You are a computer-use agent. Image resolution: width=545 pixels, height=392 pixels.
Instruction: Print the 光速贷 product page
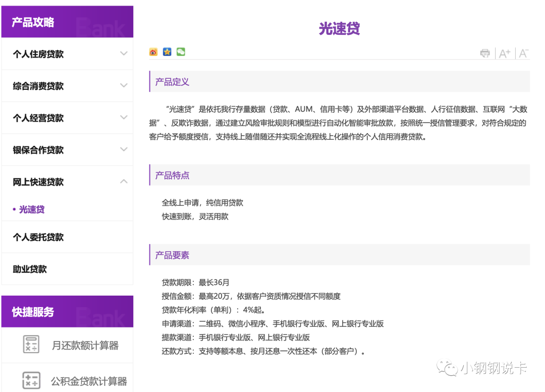pos(484,52)
